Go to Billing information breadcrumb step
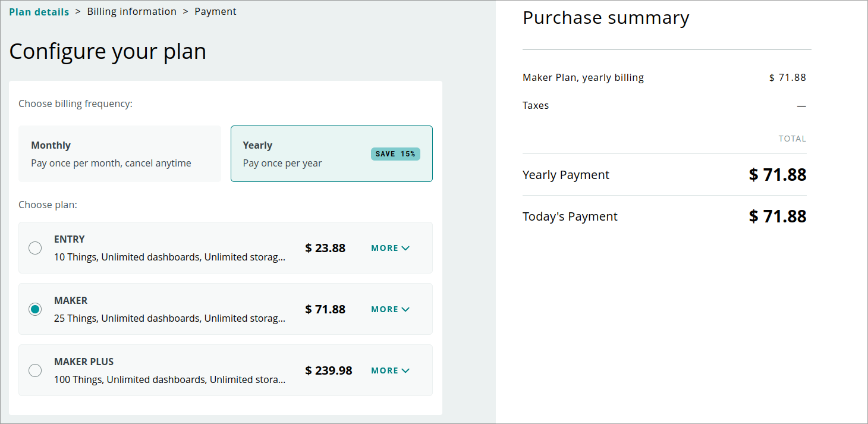Screen dimensions: 868x424 click(x=131, y=12)
